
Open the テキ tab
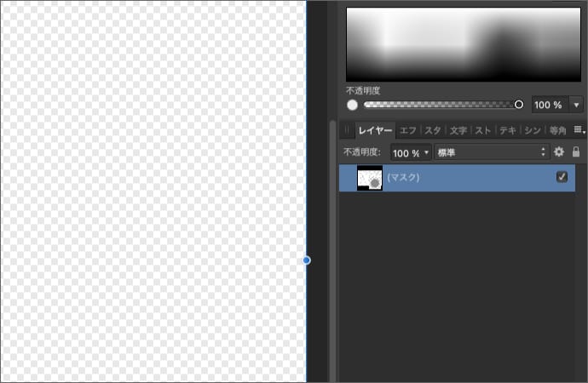tap(508, 130)
